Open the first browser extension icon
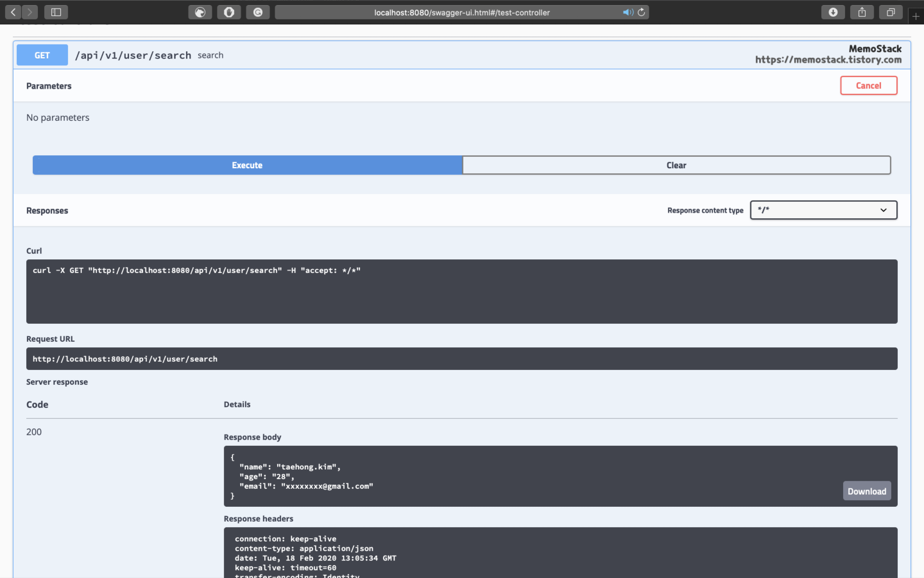The width and height of the screenshot is (924, 578). 200,12
